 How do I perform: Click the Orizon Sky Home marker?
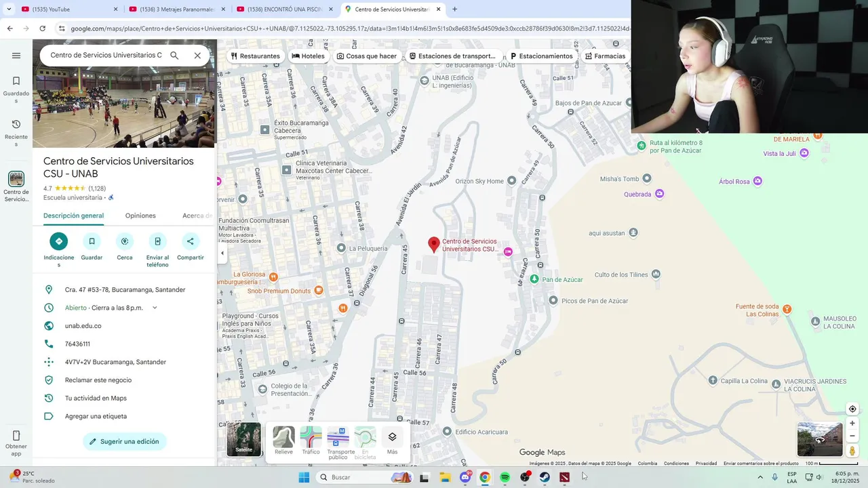point(512,180)
